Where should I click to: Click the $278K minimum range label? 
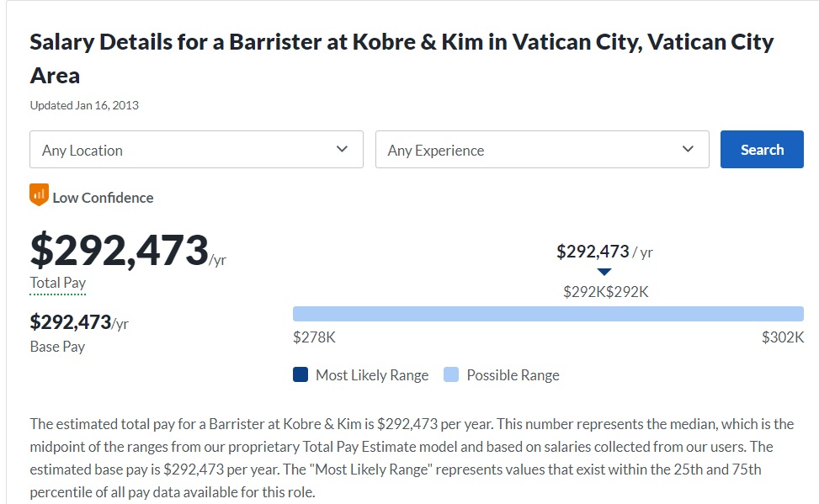[315, 337]
